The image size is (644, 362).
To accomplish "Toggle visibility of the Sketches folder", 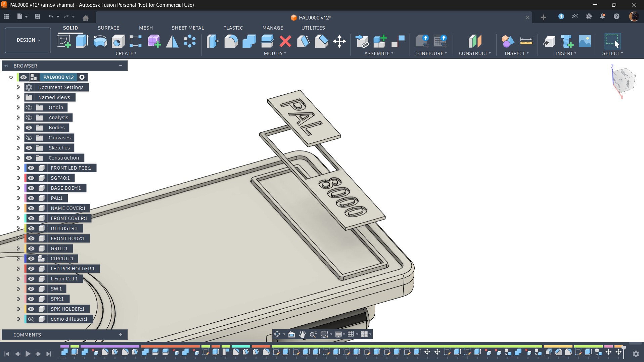I will click(x=29, y=148).
